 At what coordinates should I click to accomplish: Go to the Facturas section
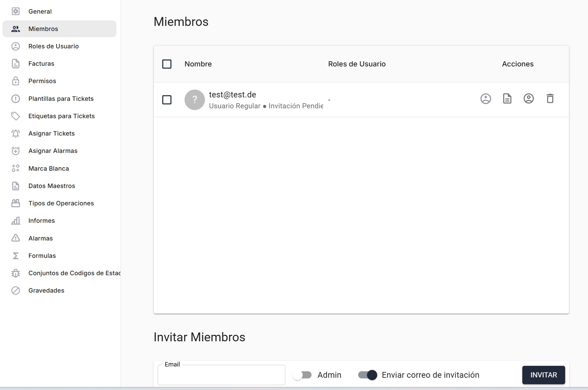pos(41,64)
